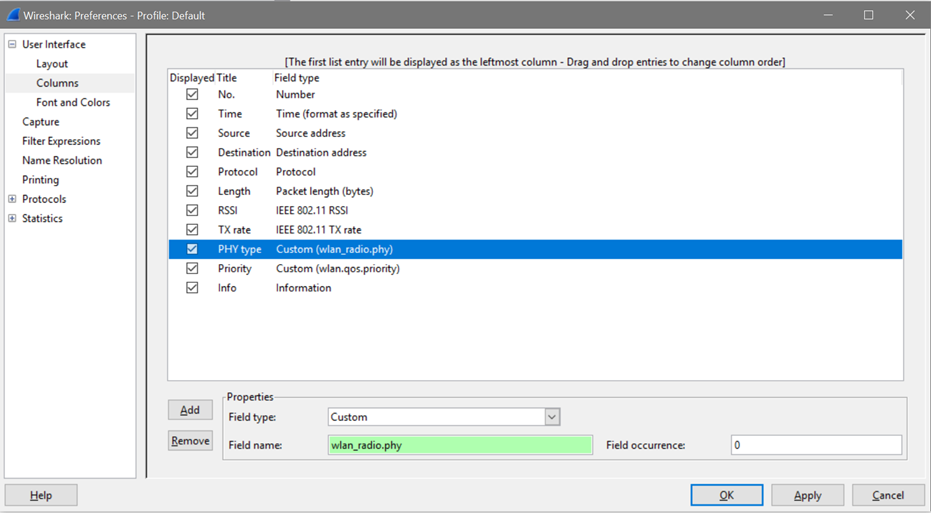Click the Field occurrence input field
The image size is (931, 513).
816,445
